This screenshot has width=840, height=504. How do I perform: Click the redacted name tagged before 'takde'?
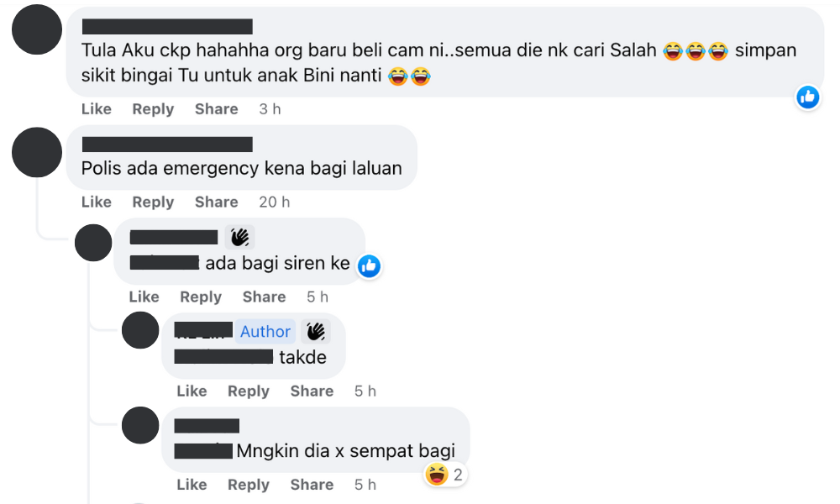[224, 357]
